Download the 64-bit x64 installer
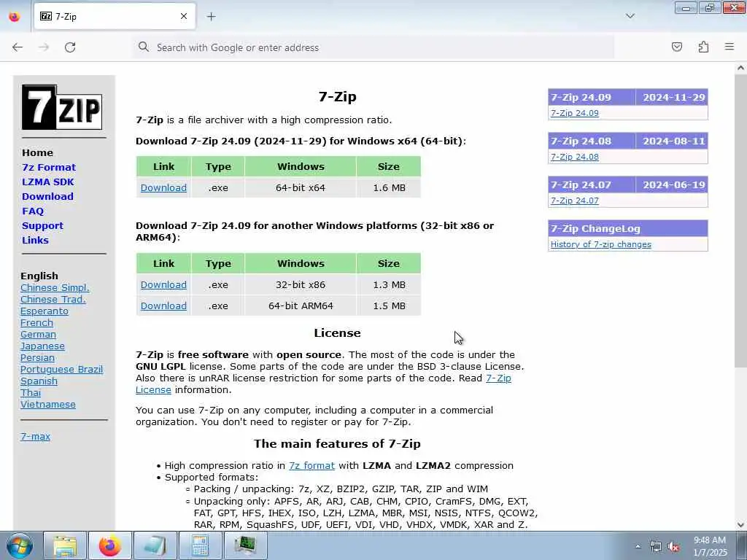The image size is (747, 560). point(163,187)
